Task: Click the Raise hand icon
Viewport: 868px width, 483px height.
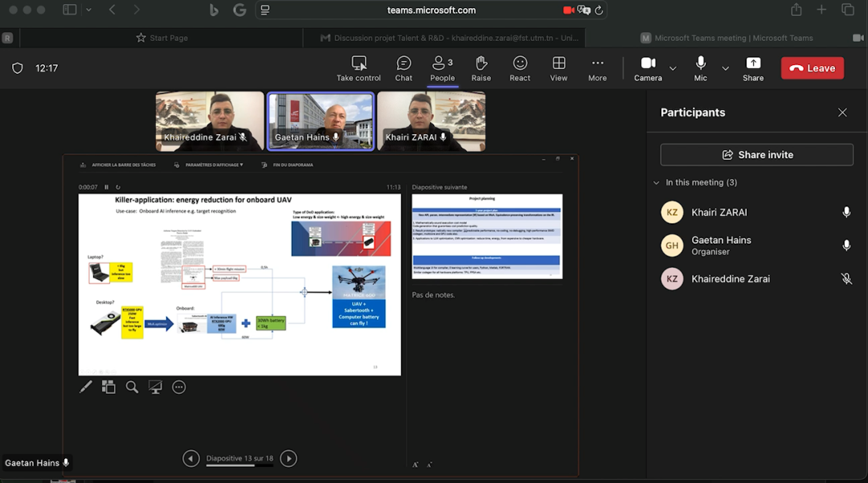Action: point(481,68)
